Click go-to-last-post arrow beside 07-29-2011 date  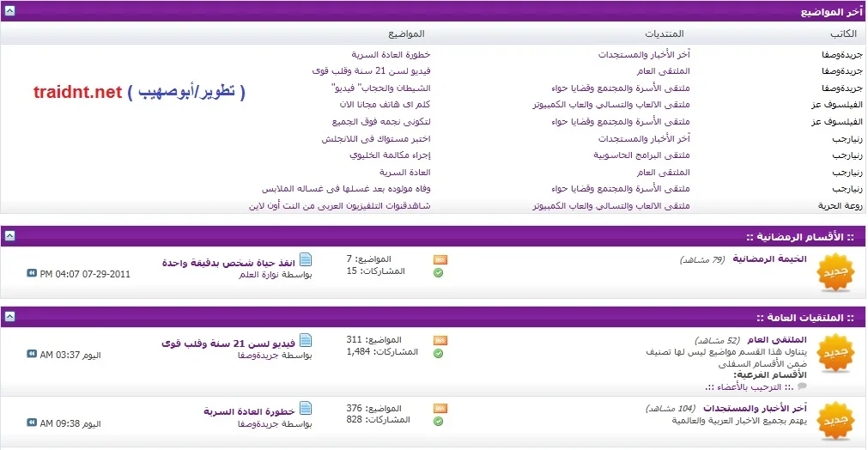coord(32,274)
